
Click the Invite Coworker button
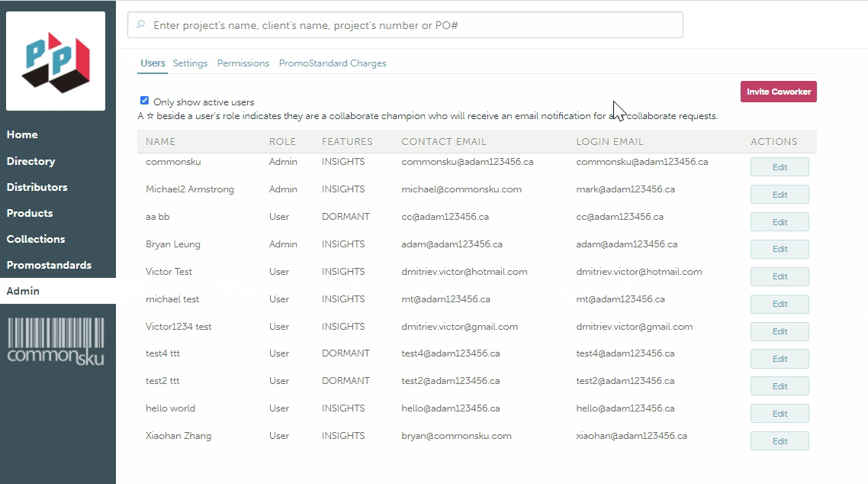tap(778, 92)
